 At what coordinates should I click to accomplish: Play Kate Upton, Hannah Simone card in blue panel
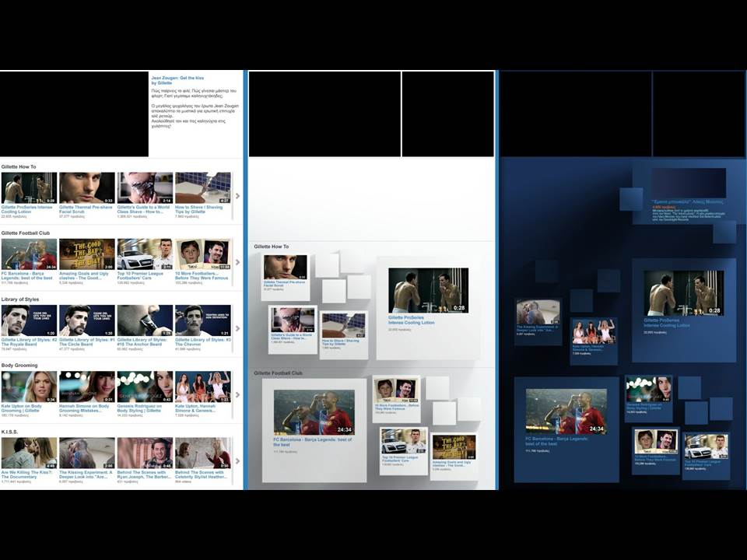tap(594, 332)
